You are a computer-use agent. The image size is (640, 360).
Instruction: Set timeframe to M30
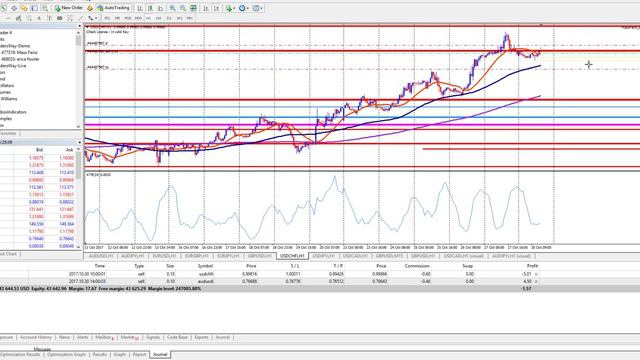point(138,18)
